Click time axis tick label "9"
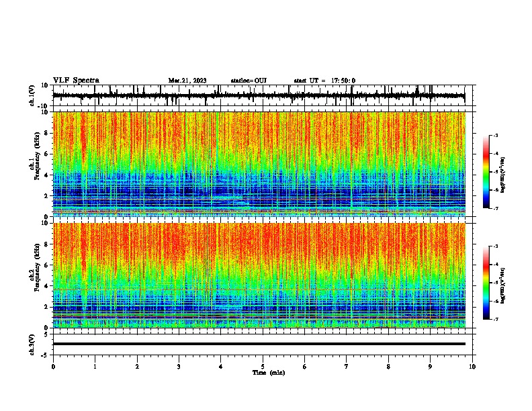Screen dimensions: 532x411 click(x=430, y=367)
